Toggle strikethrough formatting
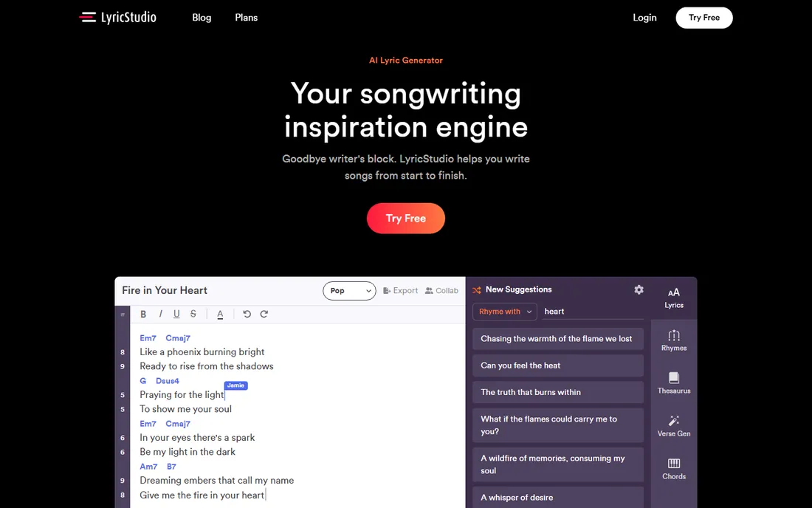The width and height of the screenshot is (812, 508). 193,314
